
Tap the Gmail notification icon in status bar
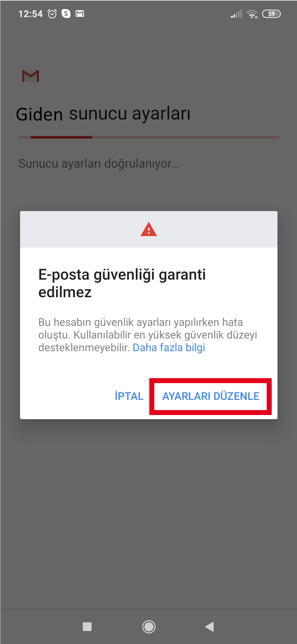click(x=80, y=13)
